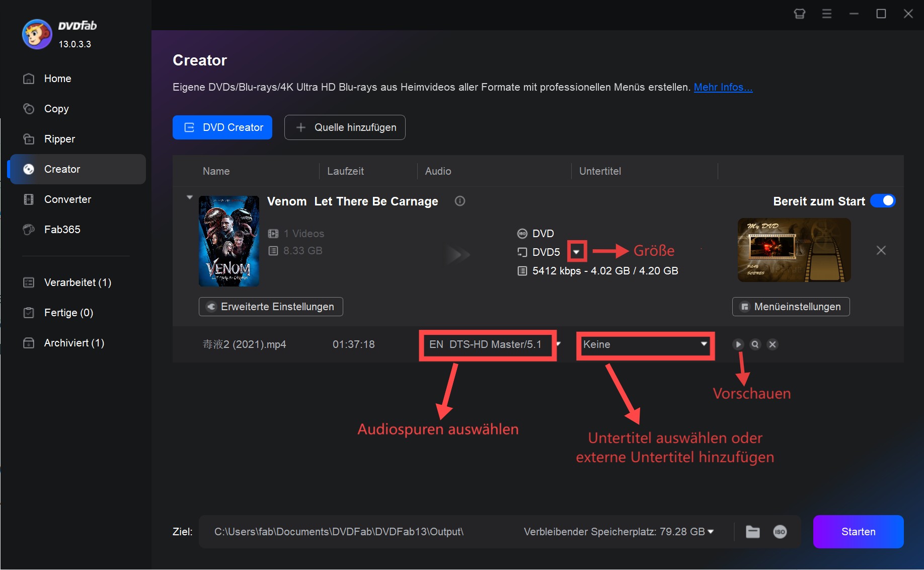924x570 pixels.
Task: Click the Starten button
Action: coord(859,532)
